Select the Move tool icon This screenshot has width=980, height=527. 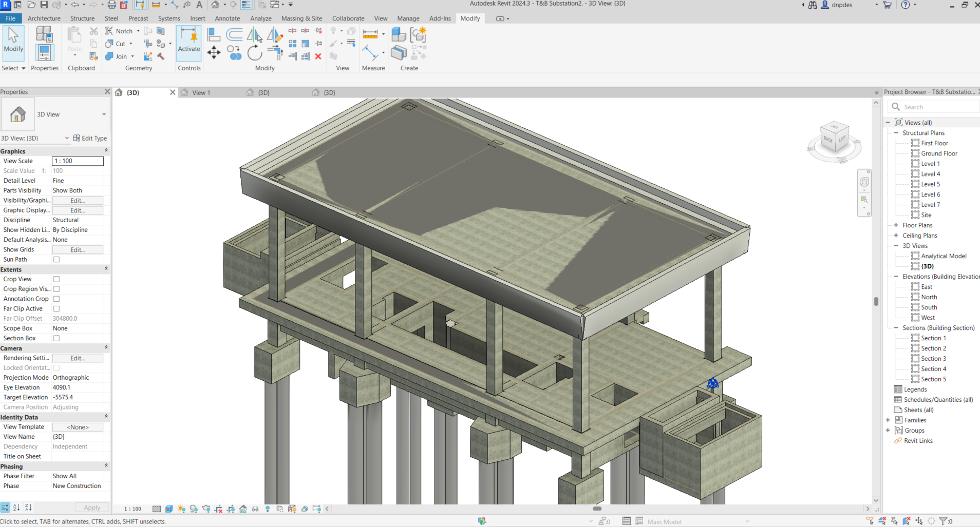point(214,52)
